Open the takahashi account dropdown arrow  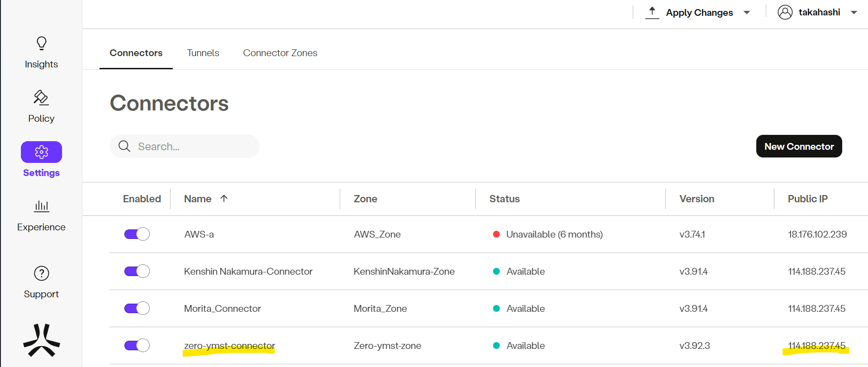(x=854, y=13)
